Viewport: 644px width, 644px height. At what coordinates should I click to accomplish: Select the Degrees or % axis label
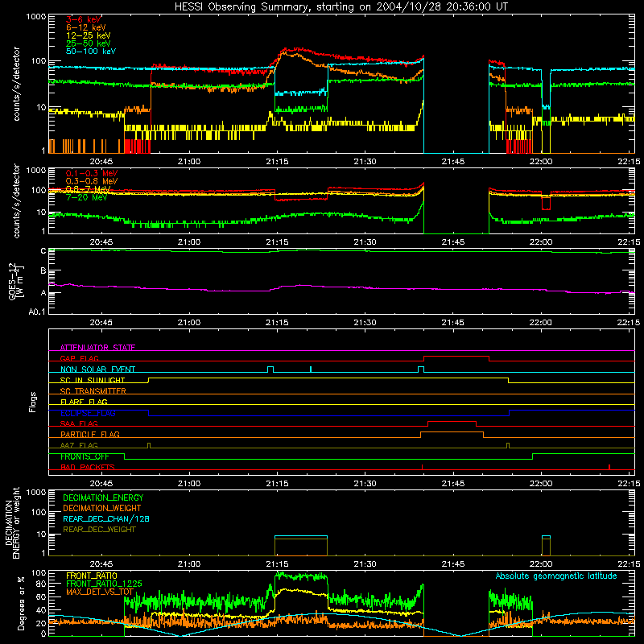21,603
